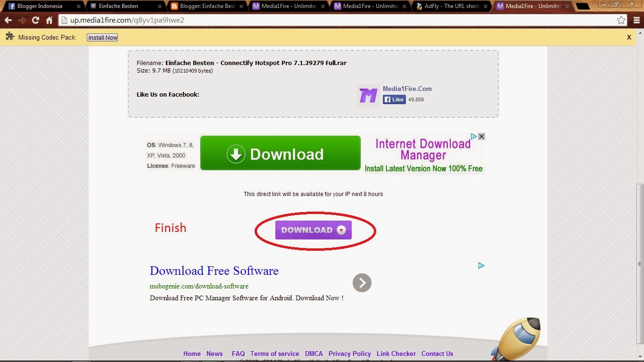Click the 49,809 Facebook like count
This screenshot has height=362, width=644.
point(416,99)
